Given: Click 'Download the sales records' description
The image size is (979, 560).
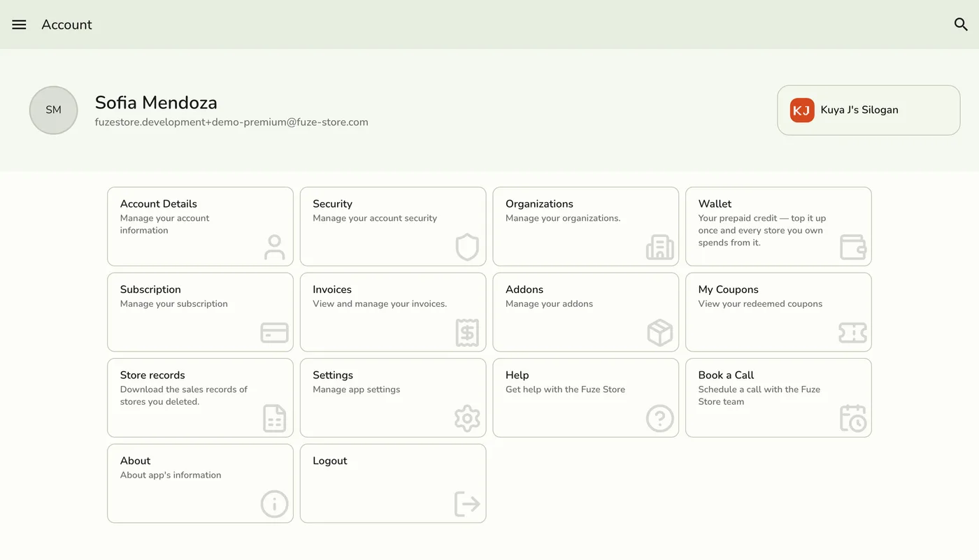Looking at the screenshot, I should coord(184,396).
